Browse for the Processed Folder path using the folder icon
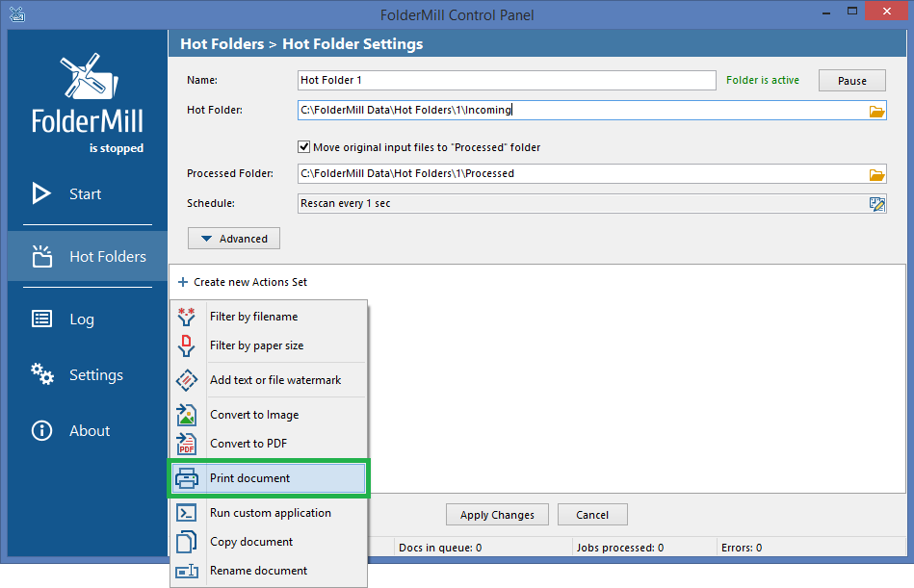914x588 pixels. [876, 174]
